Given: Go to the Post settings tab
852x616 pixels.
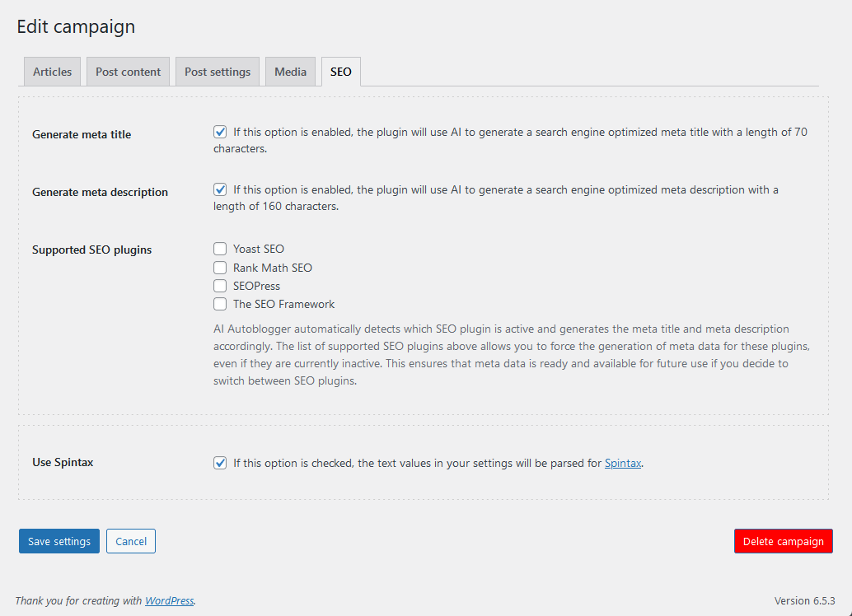Looking at the screenshot, I should [x=218, y=72].
